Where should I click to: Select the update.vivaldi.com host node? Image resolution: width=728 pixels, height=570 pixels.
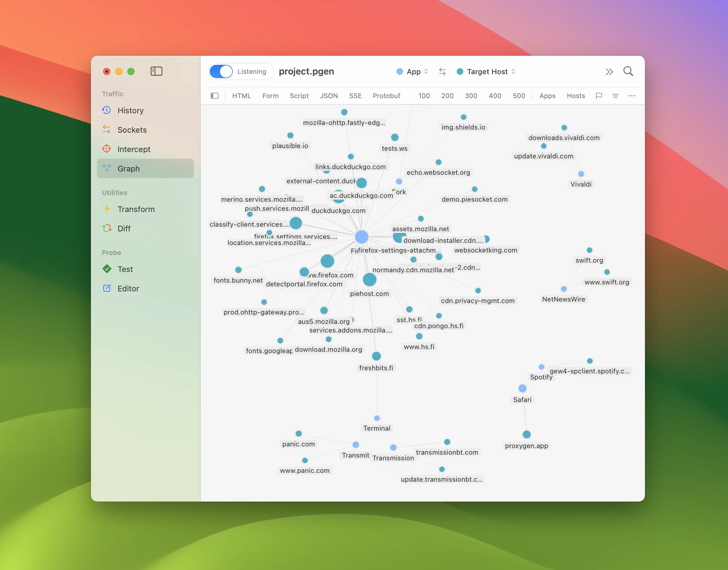tap(544, 146)
